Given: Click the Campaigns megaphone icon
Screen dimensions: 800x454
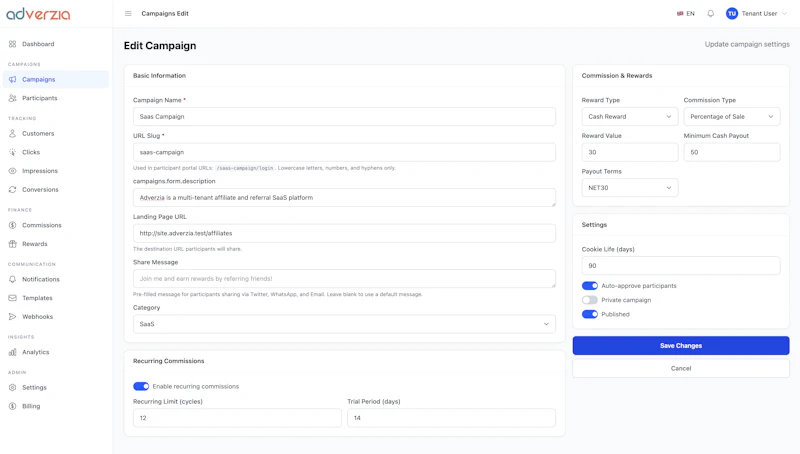Looking at the screenshot, I should pyautogui.click(x=13, y=80).
